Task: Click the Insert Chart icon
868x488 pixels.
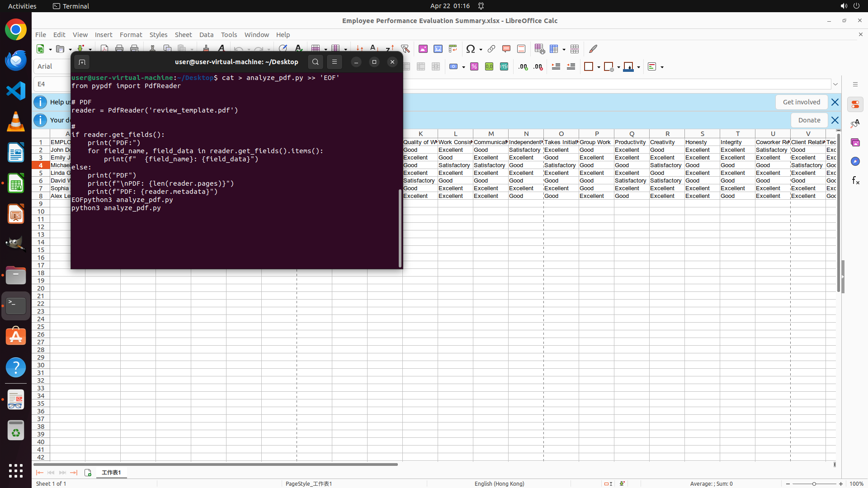Action: [x=438, y=49]
